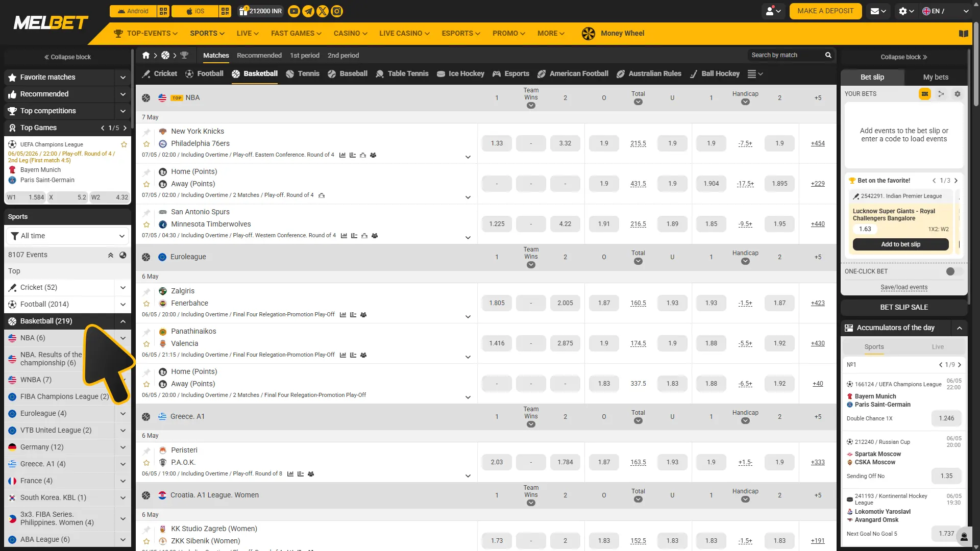Select the Tennis sport tab
Screen dimensions: 980x551
pyautogui.click(x=303, y=74)
